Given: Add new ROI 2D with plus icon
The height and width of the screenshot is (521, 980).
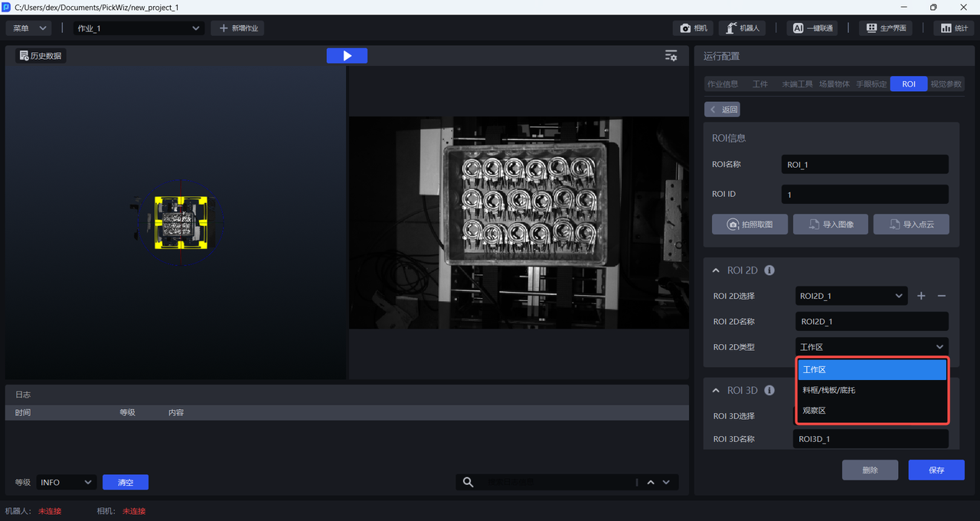Looking at the screenshot, I should [921, 296].
